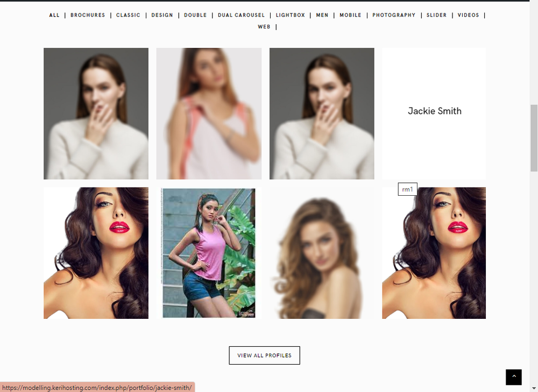Open the pink tank top model photo
The width and height of the screenshot is (538, 392).
[209, 253]
